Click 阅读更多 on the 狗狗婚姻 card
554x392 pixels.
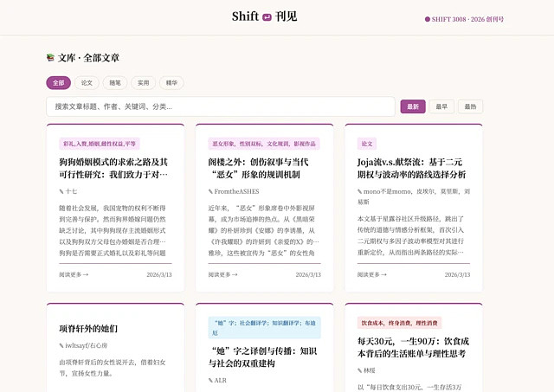pos(74,274)
